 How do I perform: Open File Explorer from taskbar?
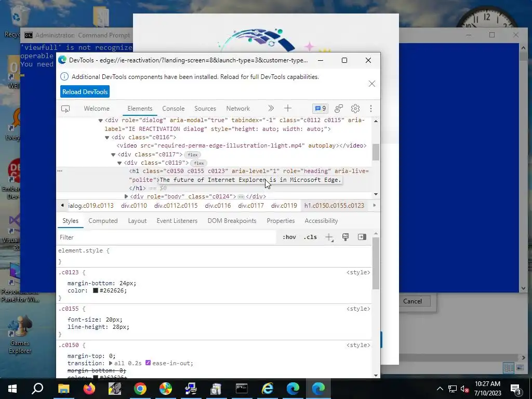click(63, 389)
